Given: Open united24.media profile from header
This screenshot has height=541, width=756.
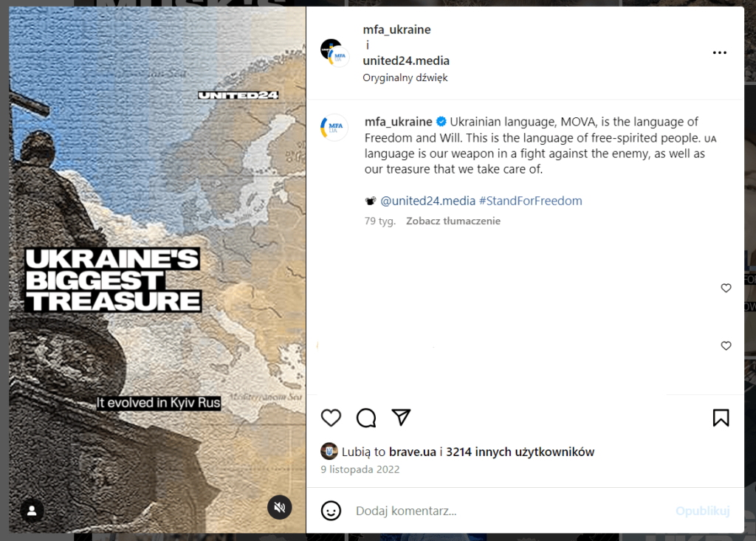Looking at the screenshot, I should [406, 61].
